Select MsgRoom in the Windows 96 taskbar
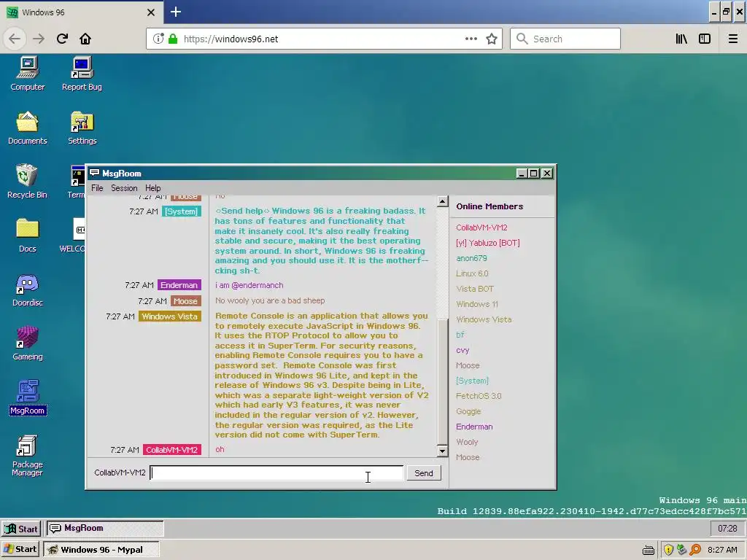Screen dimensions: 747x560 pos(105,528)
